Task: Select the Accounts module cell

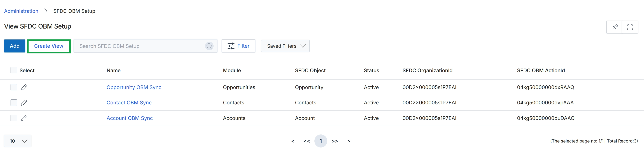Action: (x=234, y=118)
